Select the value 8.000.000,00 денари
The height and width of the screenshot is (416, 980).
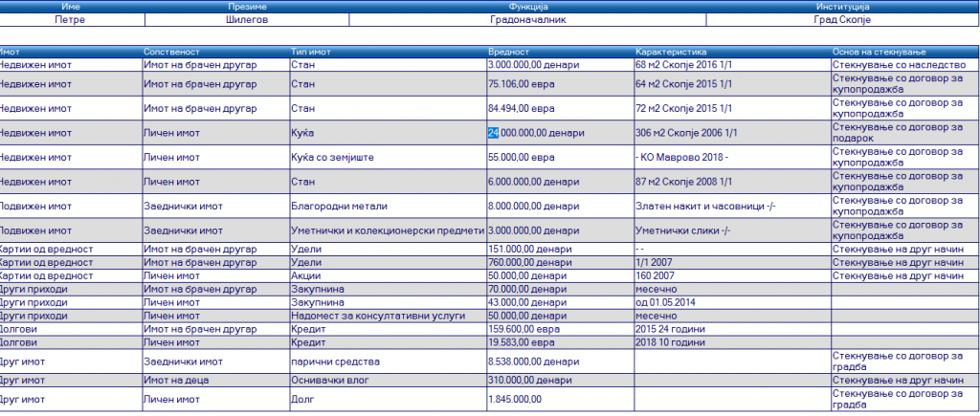pos(561,207)
